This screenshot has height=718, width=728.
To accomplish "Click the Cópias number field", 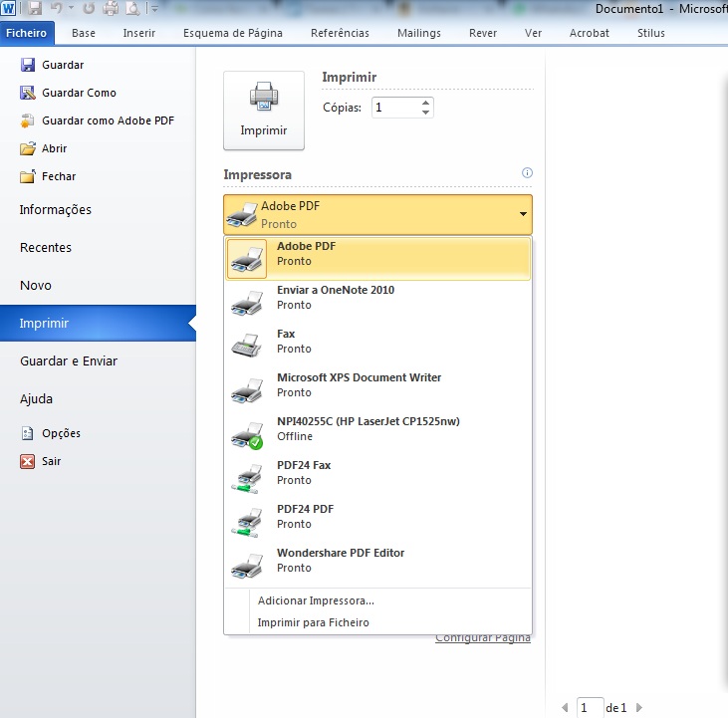I will pyautogui.click(x=396, y=108).
